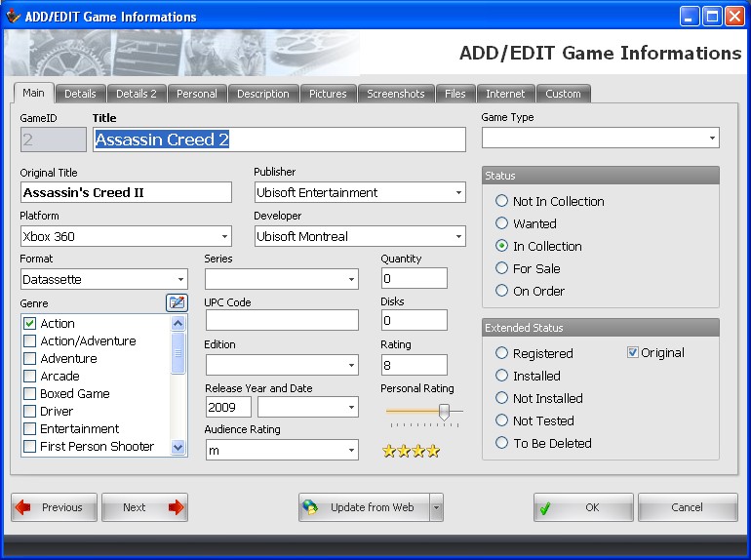The height and width of the screenshot is (560, 751).
Task: Select Installed extended status
Action: click(x=501, y=375)
